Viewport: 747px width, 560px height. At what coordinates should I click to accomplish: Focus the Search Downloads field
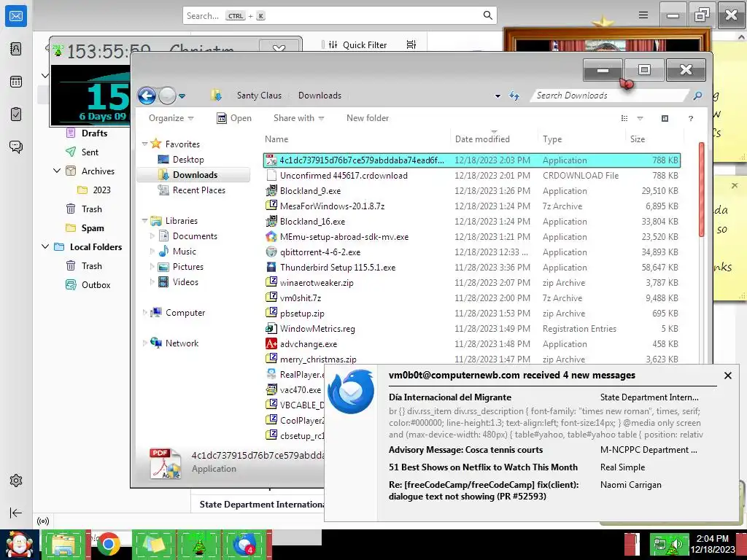point(611,96)
